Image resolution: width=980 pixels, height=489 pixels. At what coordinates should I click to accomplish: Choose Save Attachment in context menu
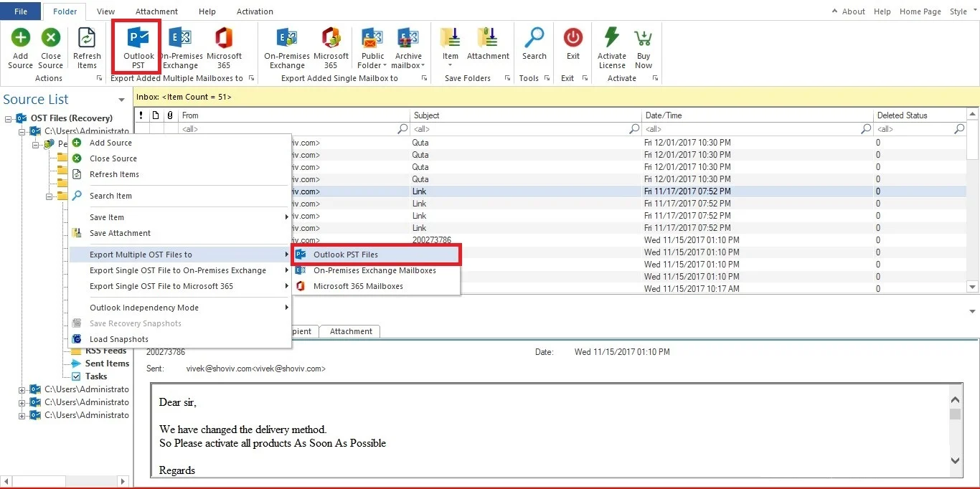179,233
